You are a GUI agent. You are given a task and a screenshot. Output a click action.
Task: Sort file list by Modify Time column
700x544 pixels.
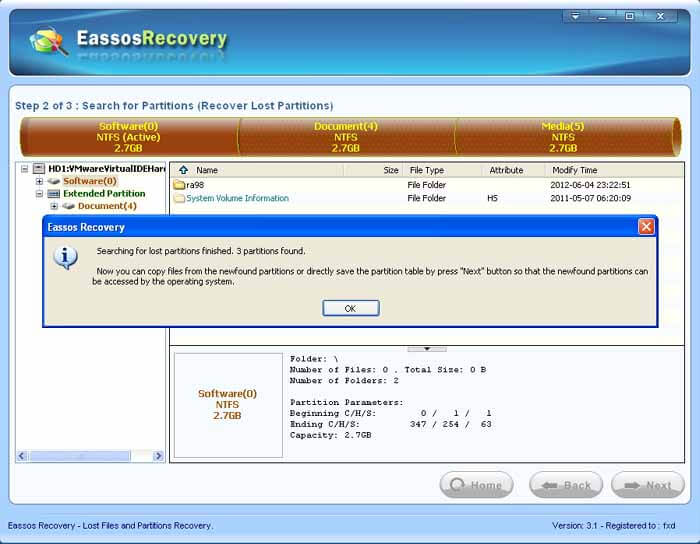[x=614, y=170]
